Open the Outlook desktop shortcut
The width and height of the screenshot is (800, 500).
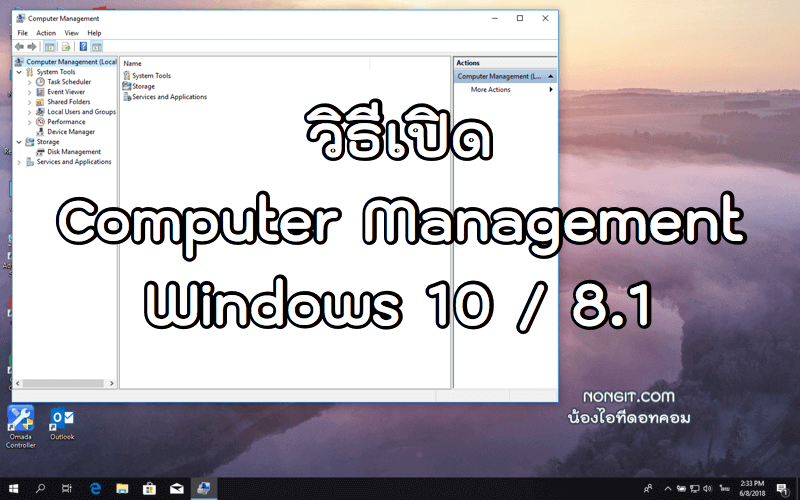point(62,418)
